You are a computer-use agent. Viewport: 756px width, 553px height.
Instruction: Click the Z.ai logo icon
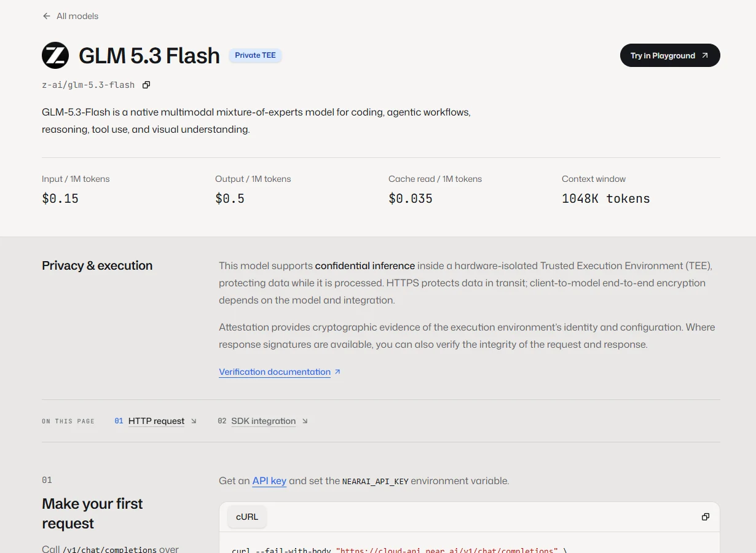[x=55, y=55]
